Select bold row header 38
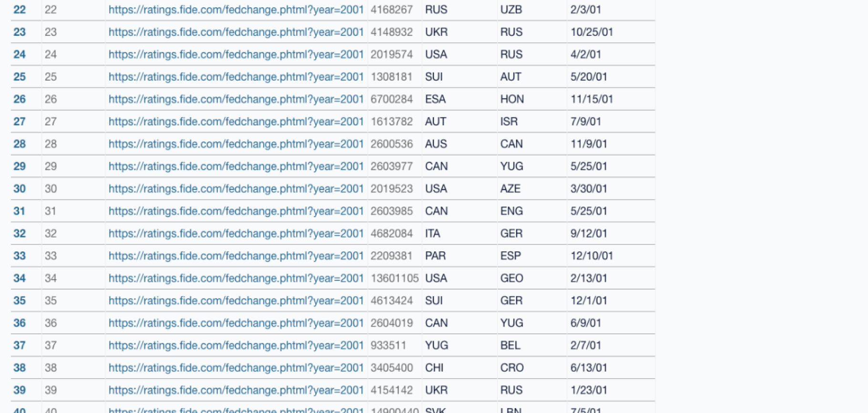 click(20, 368)
